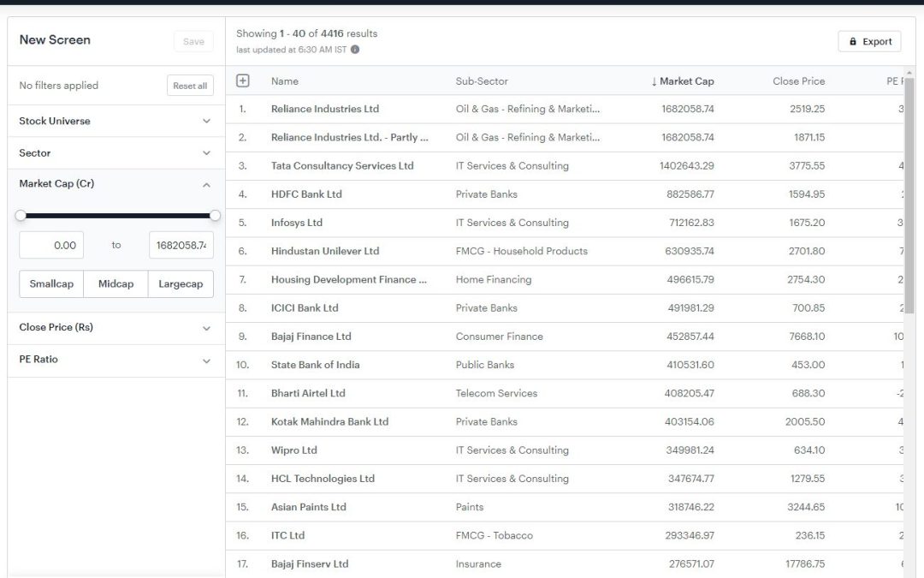Open ITC Ltd stock page
This screenshot has width=924, height=578.
coord(287,535)
